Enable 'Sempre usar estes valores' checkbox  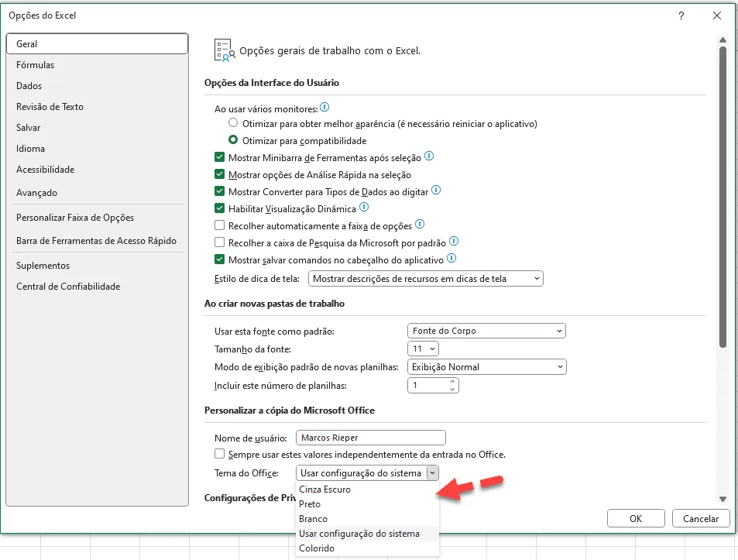219,454
